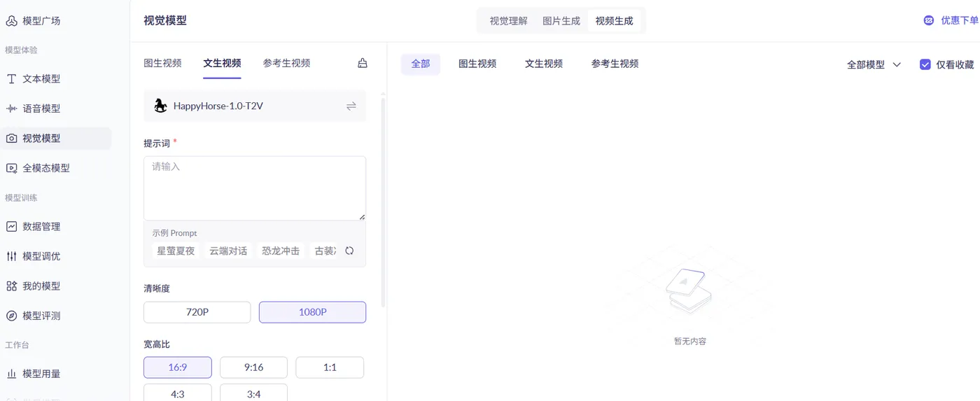Click the 暂无内容 empty state text
The image size is (980, 401).
[690, 342]
